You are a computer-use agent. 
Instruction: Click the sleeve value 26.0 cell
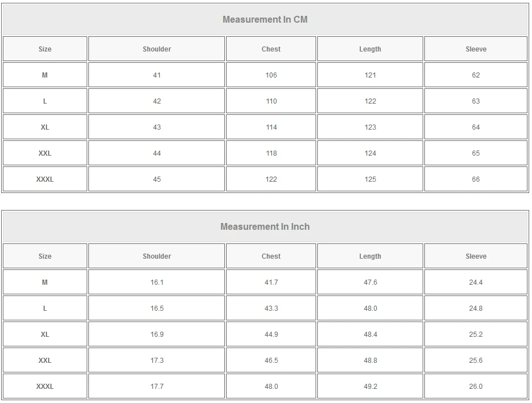click(476, 387)
